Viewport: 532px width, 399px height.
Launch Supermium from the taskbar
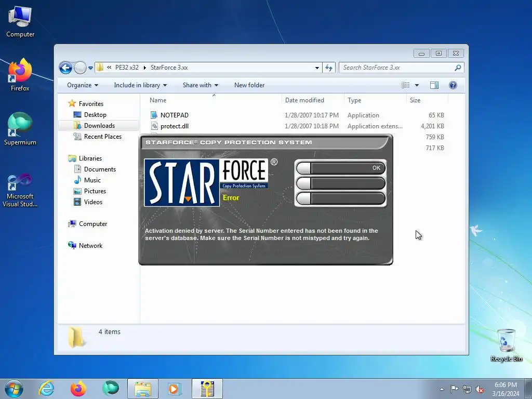[110, 389]
